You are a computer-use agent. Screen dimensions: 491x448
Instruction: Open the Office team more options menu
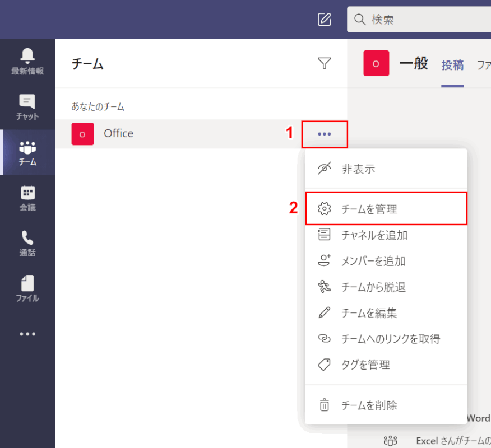[325, 134]
